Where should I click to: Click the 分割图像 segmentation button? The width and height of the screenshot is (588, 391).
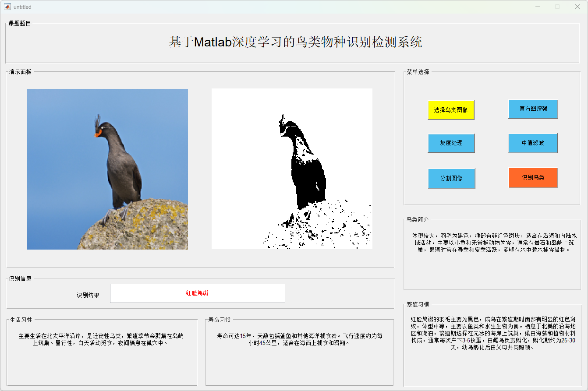click(451, 179)
